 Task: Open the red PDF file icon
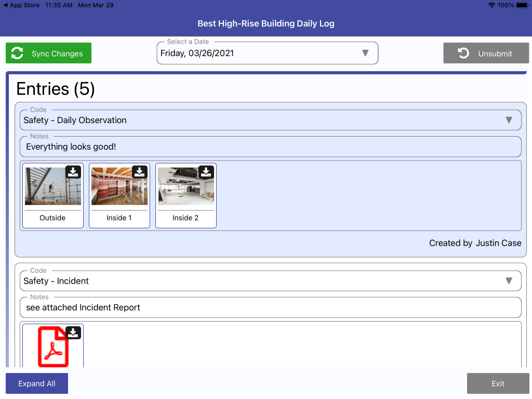click(x=54, y=347)
